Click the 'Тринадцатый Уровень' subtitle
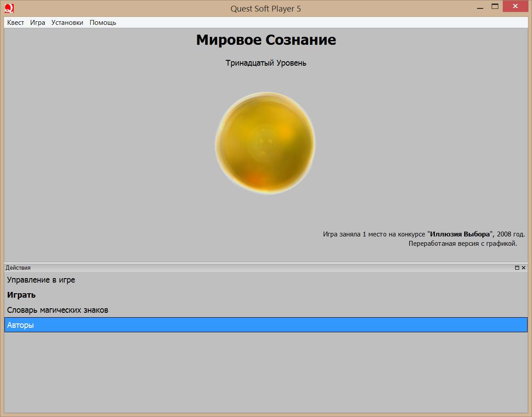Image resolution: width=532 pixels, height=417 pixels. pos(266,63)
